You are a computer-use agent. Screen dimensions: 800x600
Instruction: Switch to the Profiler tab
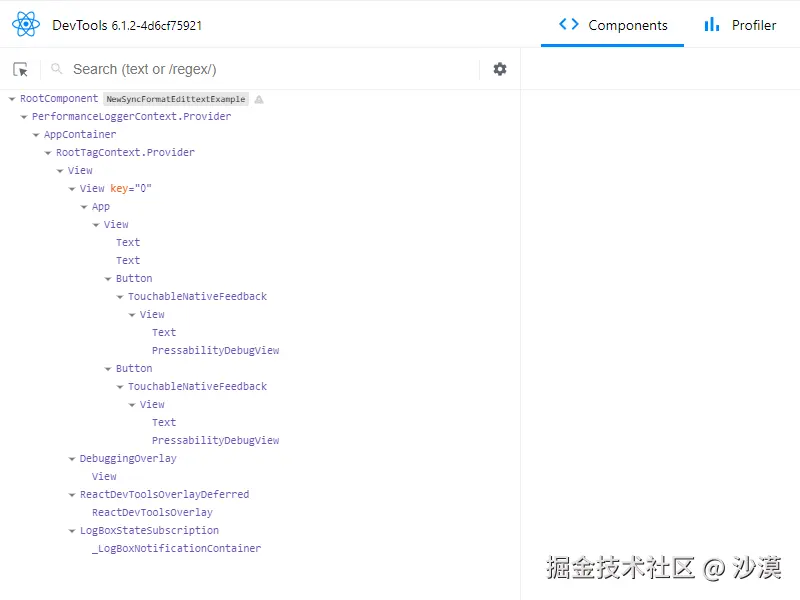tap(740, 25)
